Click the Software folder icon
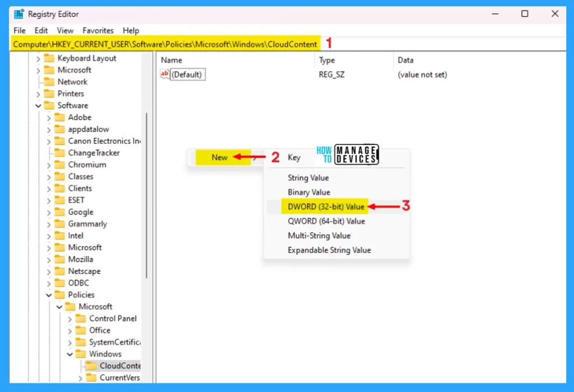The width and height of the screenshot is (574, 392). click(x=49, y=105)
